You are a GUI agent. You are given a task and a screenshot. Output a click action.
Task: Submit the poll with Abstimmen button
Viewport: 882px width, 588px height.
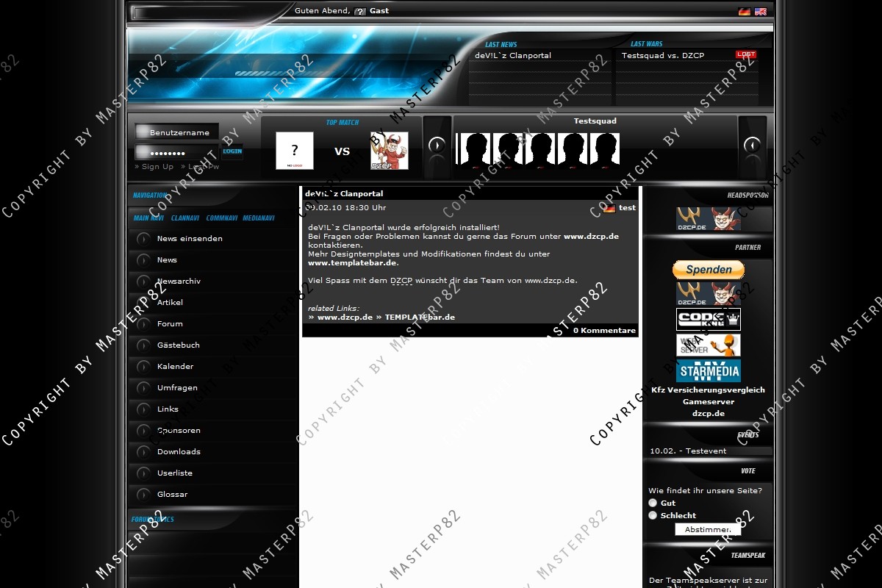[708, 529]
